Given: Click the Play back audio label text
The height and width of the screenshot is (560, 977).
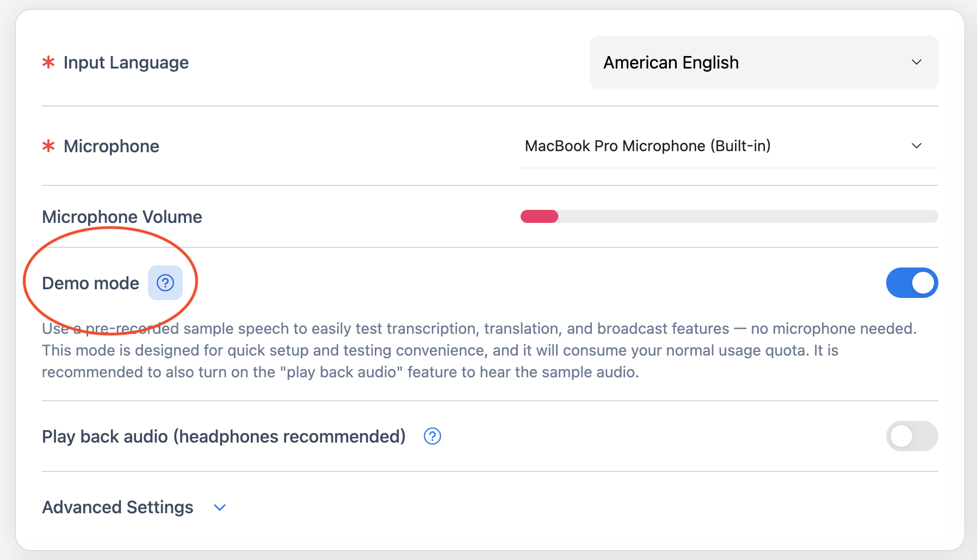Looking at the screenshot, I should click(x=224, y=437).
